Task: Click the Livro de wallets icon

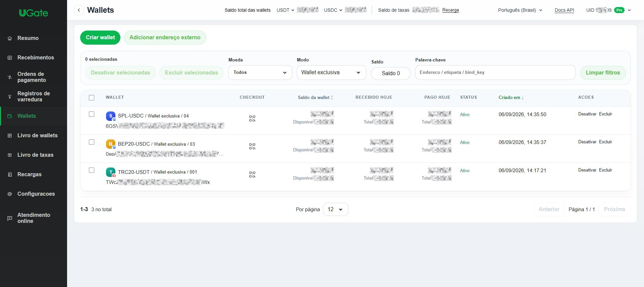Action: pyautogui.click(x=10, y=136)
